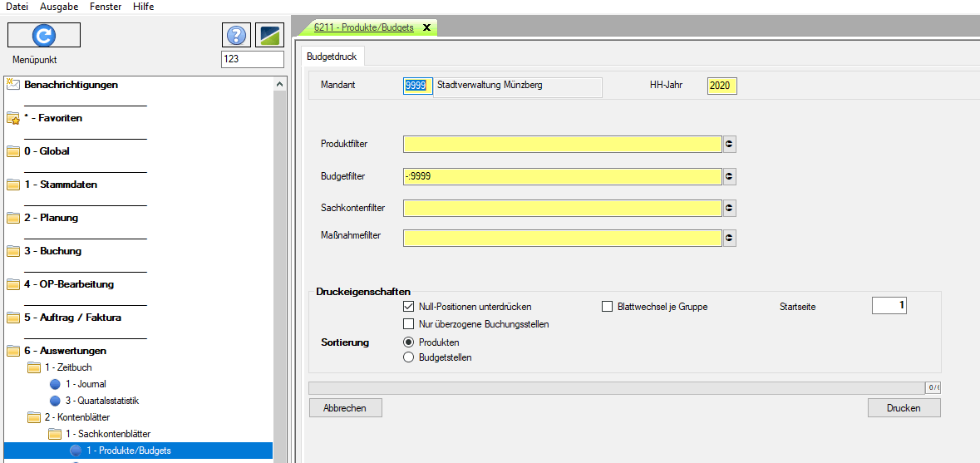Open the Benachrichtigungen envelope icon

(12, 84)
